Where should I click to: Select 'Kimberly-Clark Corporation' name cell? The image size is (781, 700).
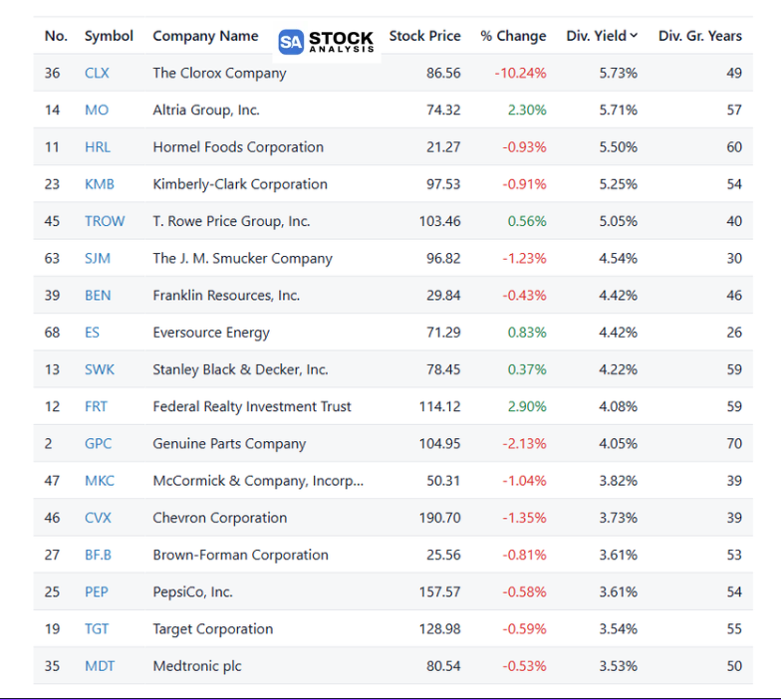tap(240, 184)
